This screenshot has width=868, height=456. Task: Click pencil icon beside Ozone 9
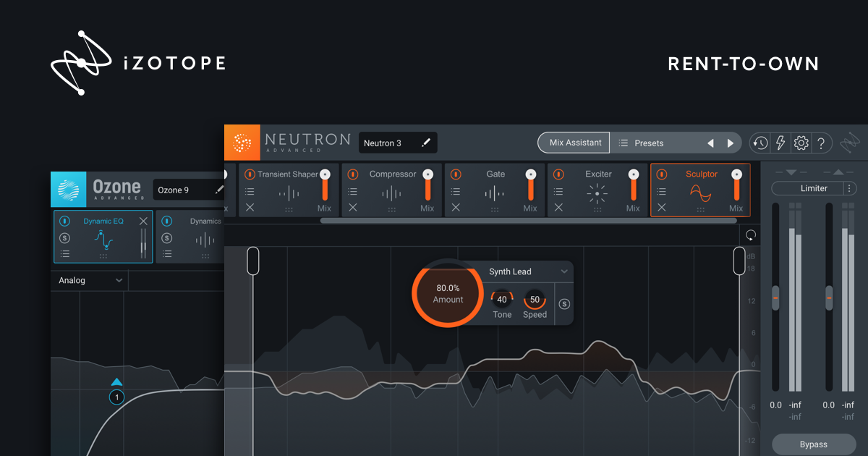[x=219, y=190]
